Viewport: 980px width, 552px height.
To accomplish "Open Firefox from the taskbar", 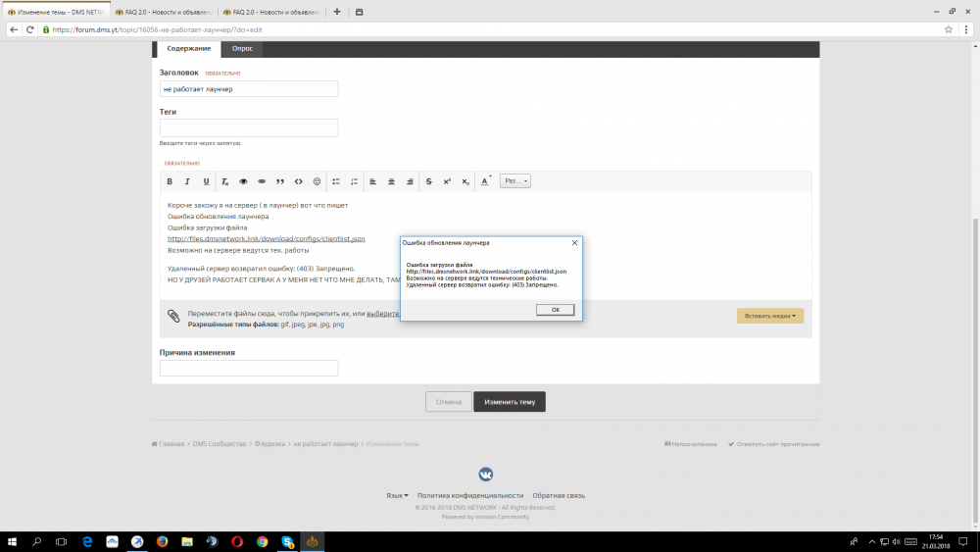I will (162, 541).
